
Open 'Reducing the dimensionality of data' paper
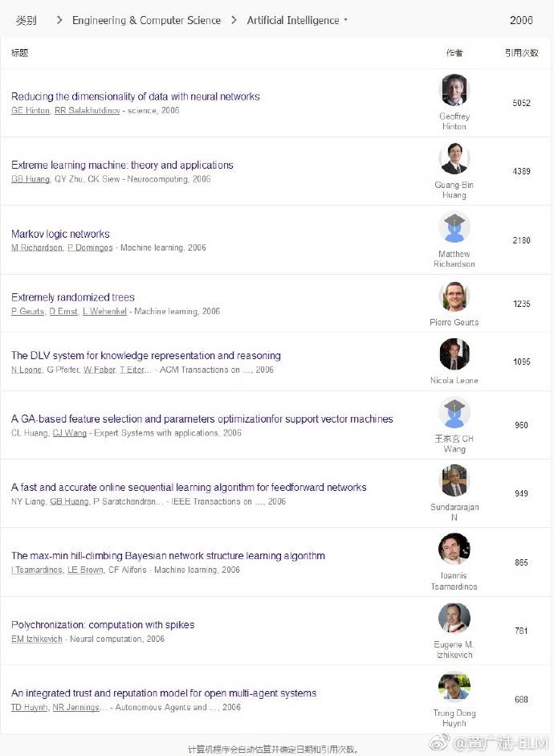click(136, 96)
